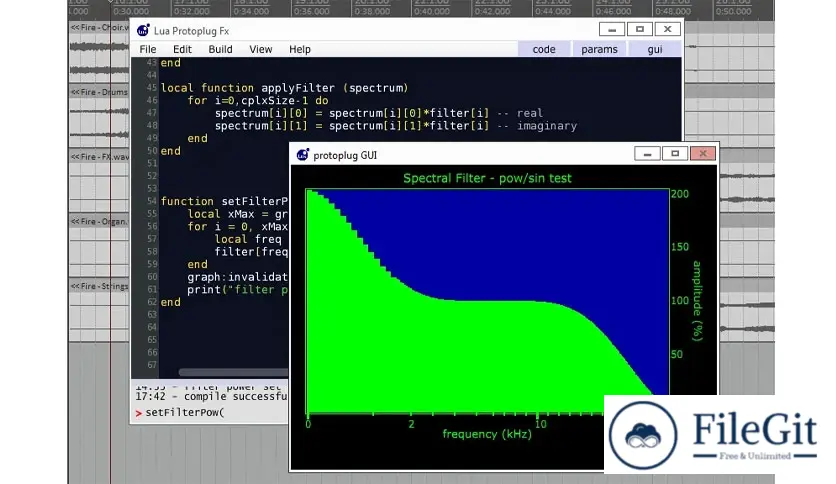Click the 'Spectral Filter - pow/sin test' title
Screen dimensions: 836x484
487,178
